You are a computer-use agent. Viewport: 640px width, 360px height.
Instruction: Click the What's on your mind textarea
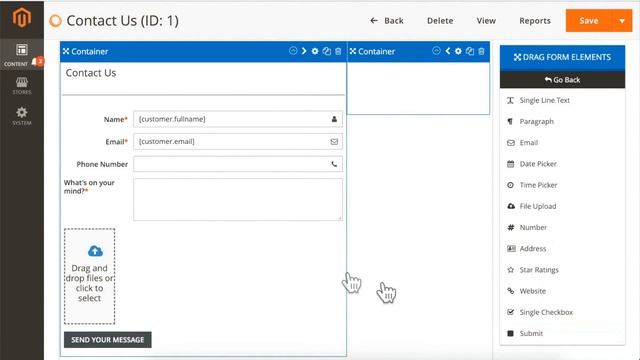pos(238,200)
